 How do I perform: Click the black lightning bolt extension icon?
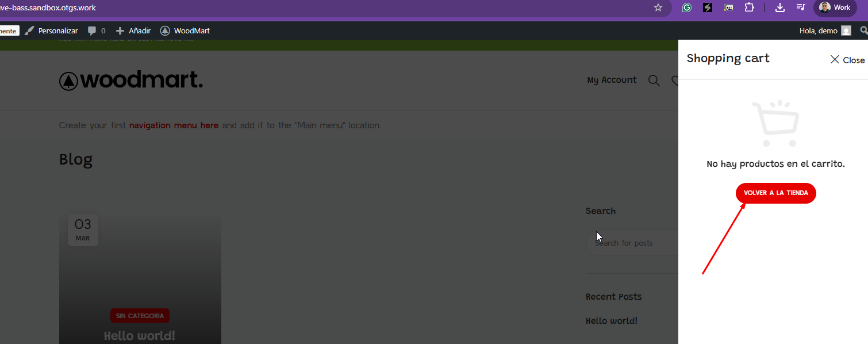[708, 7]
